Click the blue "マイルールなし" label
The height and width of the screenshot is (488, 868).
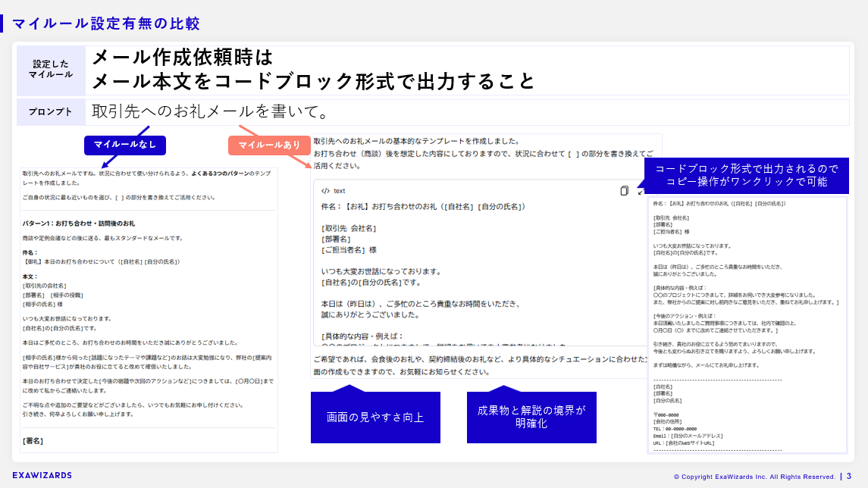pyautogui.click(x=125, y=145)
